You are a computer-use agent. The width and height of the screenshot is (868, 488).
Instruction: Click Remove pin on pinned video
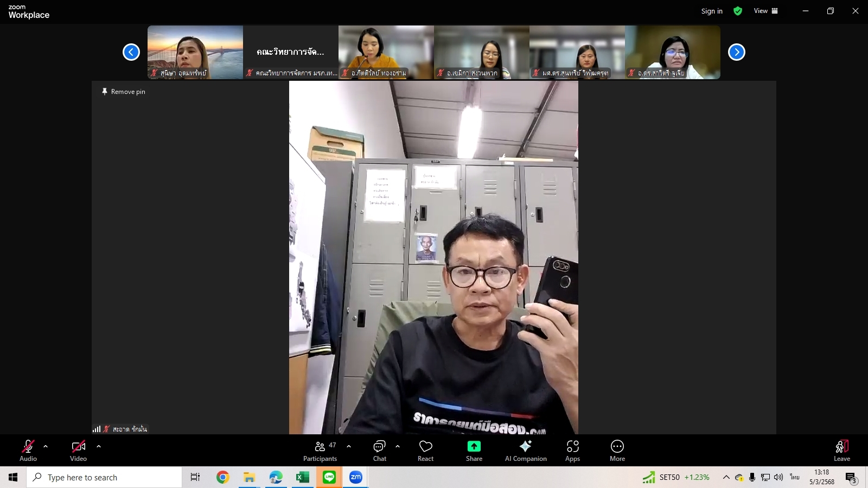click(124, 92)
